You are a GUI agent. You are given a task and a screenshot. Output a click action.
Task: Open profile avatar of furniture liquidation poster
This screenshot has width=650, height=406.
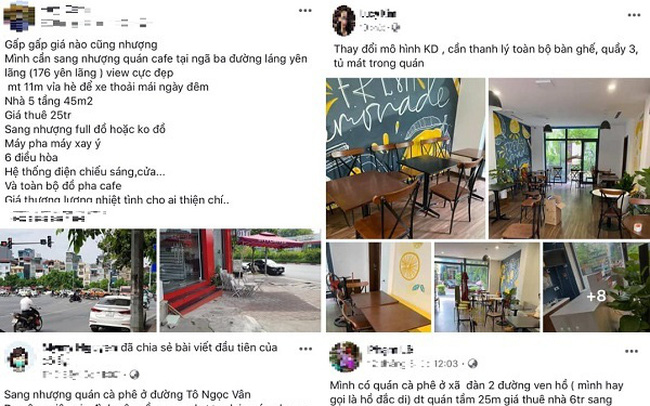click(344, 21)
